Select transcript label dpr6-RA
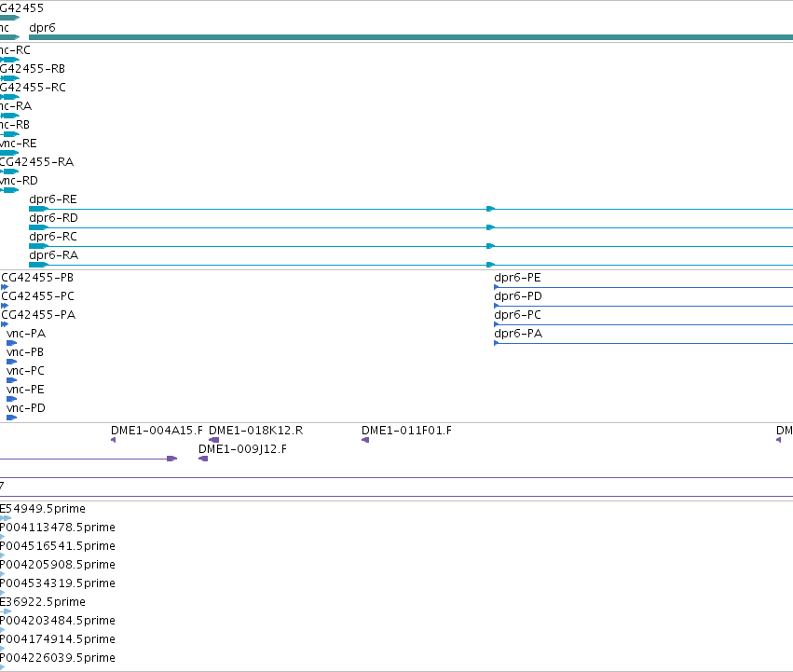793x672 pixels. pyautogui.click(x=54, y=255)
